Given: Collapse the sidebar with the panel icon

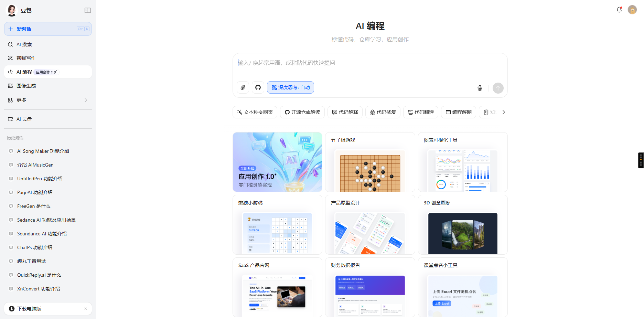Looking at the screenshot, I should (88, 10).
